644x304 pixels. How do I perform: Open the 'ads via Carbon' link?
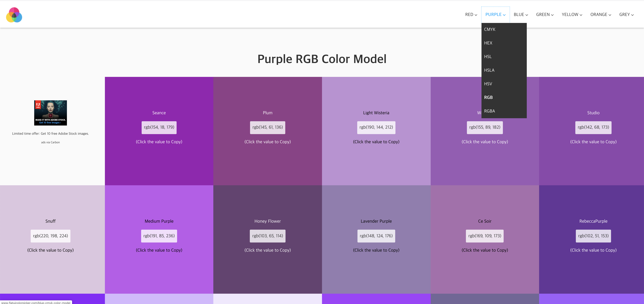[x=50, y=142]
